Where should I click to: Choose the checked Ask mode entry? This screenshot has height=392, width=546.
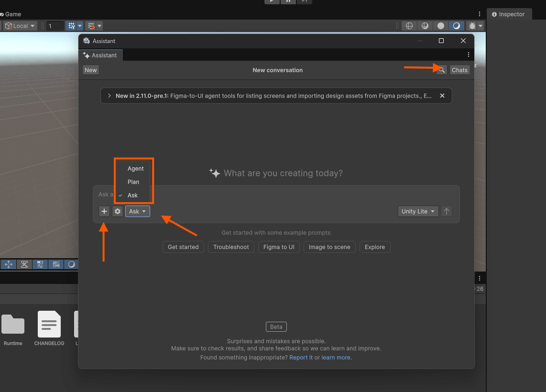(133, 196)
